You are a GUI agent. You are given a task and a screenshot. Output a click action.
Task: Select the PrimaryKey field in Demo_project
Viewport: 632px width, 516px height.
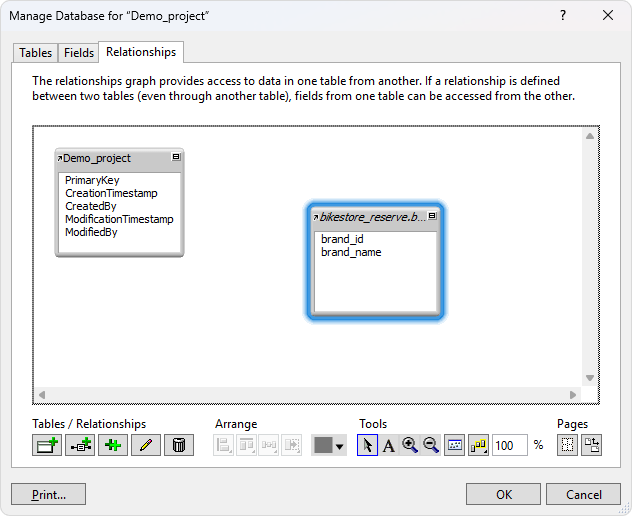click(92, 180)
